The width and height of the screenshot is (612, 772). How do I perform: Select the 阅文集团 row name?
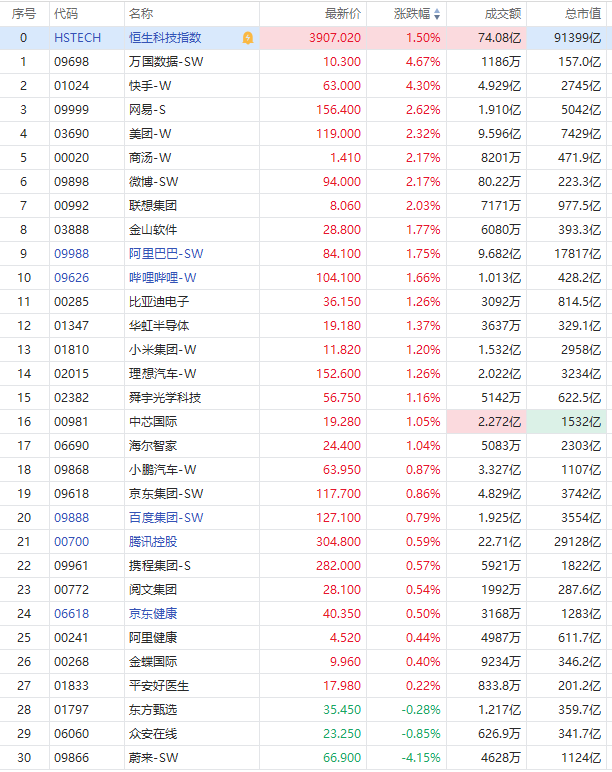(153, 589)
